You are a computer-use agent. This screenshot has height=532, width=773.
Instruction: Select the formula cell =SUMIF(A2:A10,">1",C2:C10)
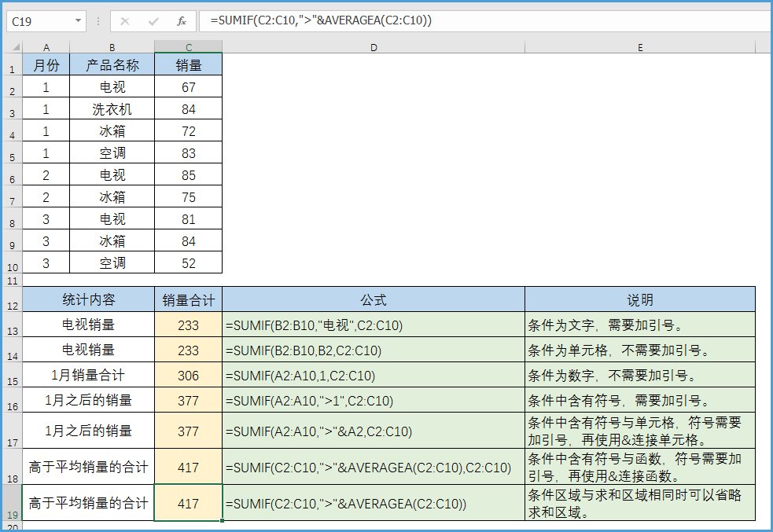click(x=374, y=401)
